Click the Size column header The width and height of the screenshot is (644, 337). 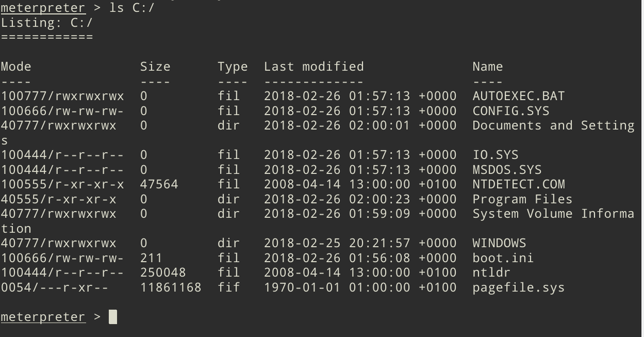(155, 67)
